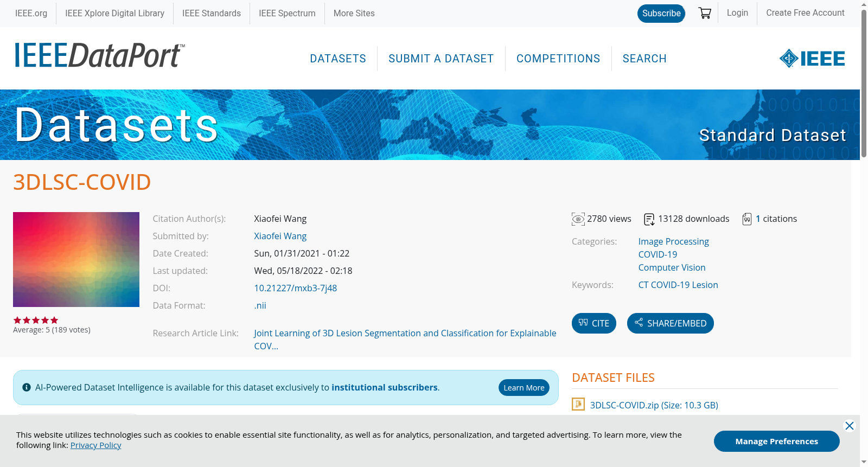Image resolution: width=868 pixels, height=467 pixels.
Task: Expand the More Sites menu
Action: point(354,13)
